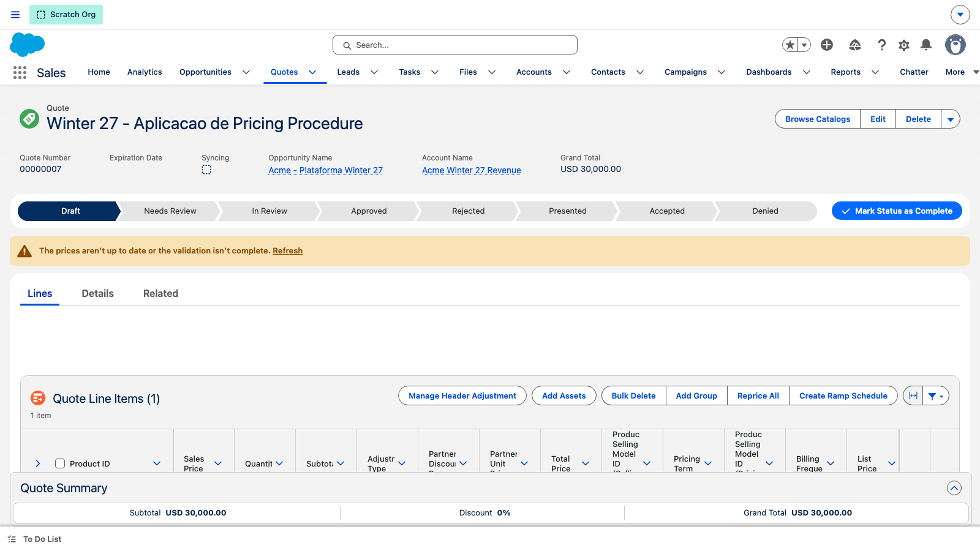
Task: Open Accounts nav dropdown chevron
Action: 567,72
